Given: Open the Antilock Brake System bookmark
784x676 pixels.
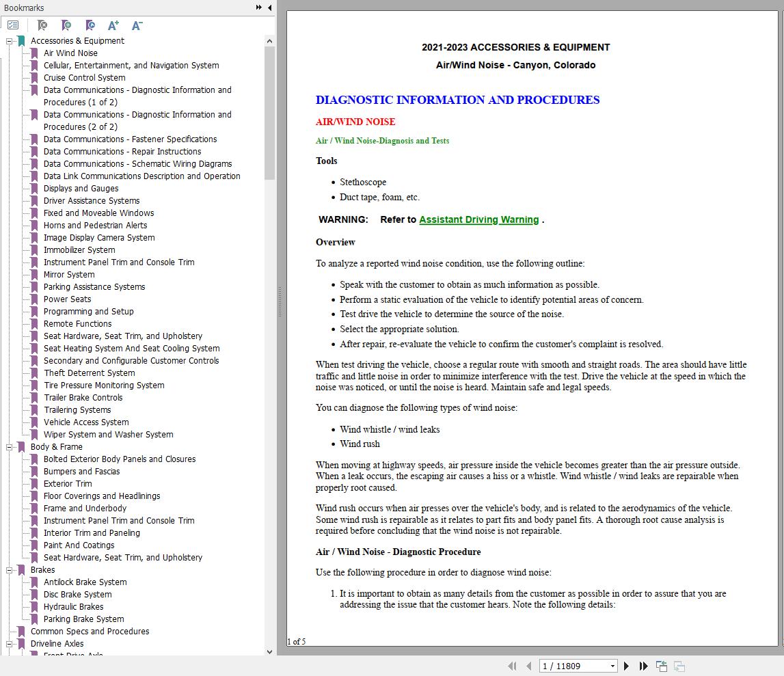Looking at the screenshot, I should click(85, 582).
